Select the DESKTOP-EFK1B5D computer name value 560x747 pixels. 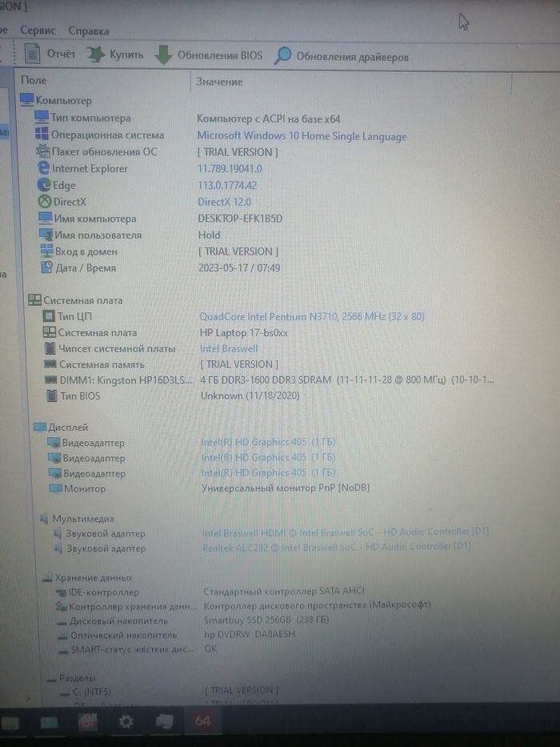click(x=240, y=219)
